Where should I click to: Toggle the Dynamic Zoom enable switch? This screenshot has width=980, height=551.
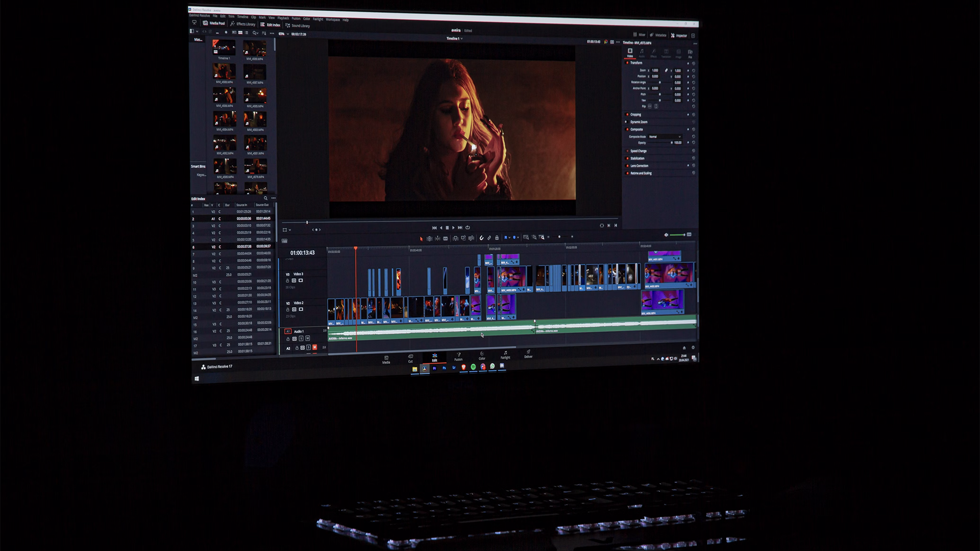[627, 122]
